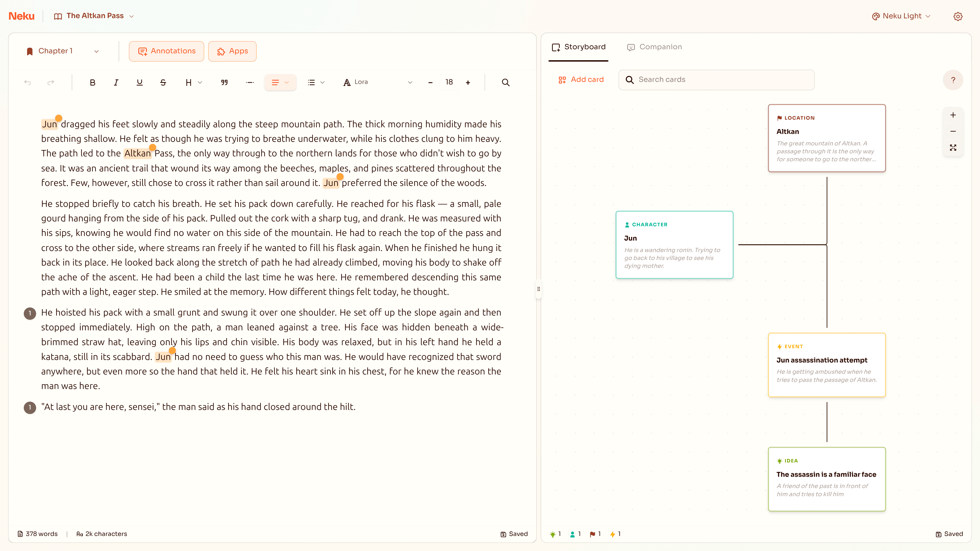Increase font size with plus button
This screenshot has height=551, width=980.
[x=468, y=82]
